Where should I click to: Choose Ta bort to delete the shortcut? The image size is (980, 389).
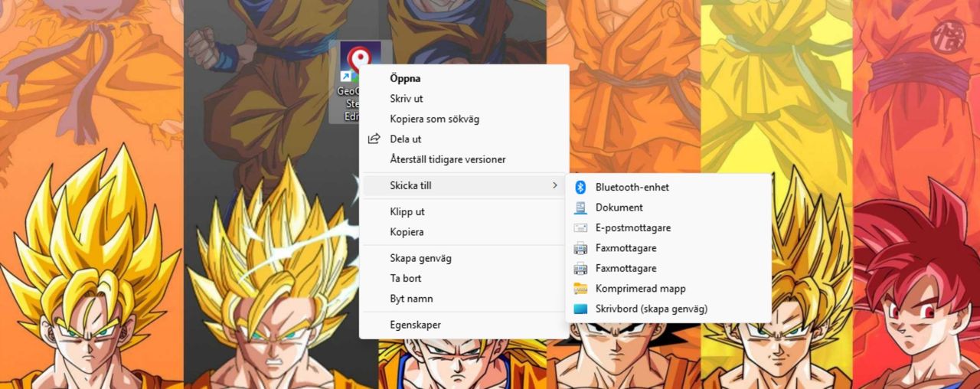click(x=464, y=279)
